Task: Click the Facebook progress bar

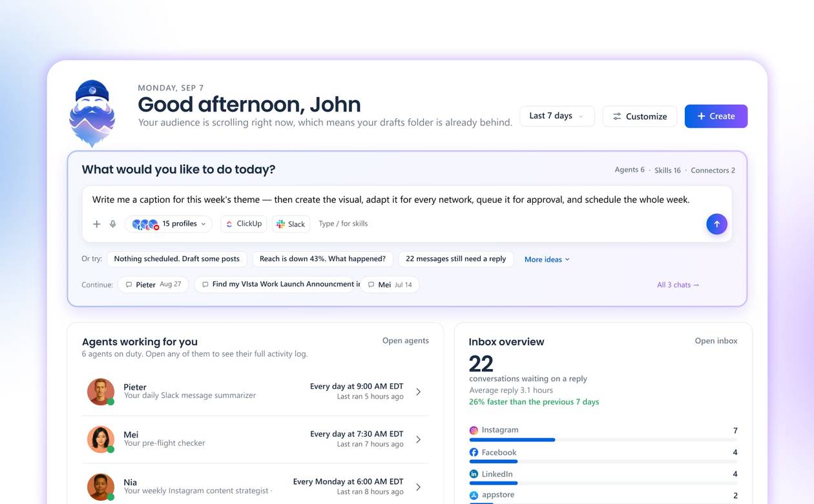Action: [603, 461]
